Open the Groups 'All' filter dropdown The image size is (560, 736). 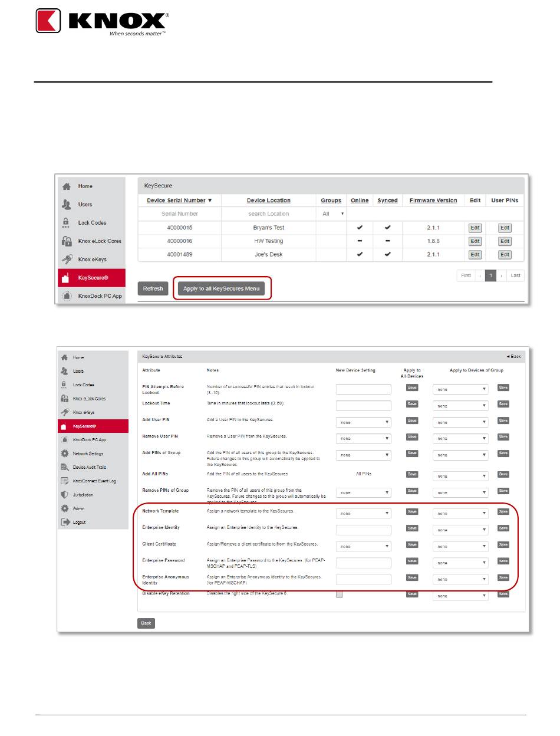(333, 213)
